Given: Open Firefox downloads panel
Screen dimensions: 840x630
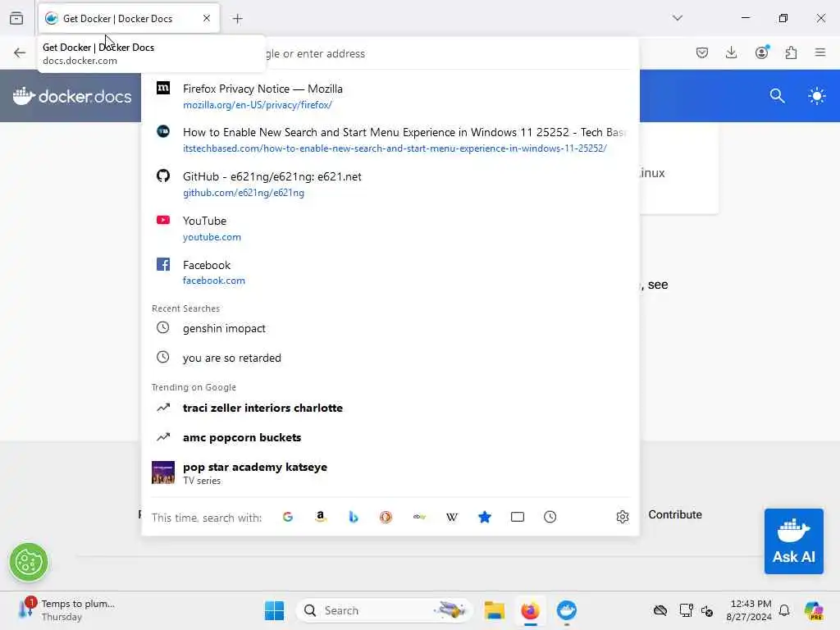Looking at the screenshot, I should (731, 52).
